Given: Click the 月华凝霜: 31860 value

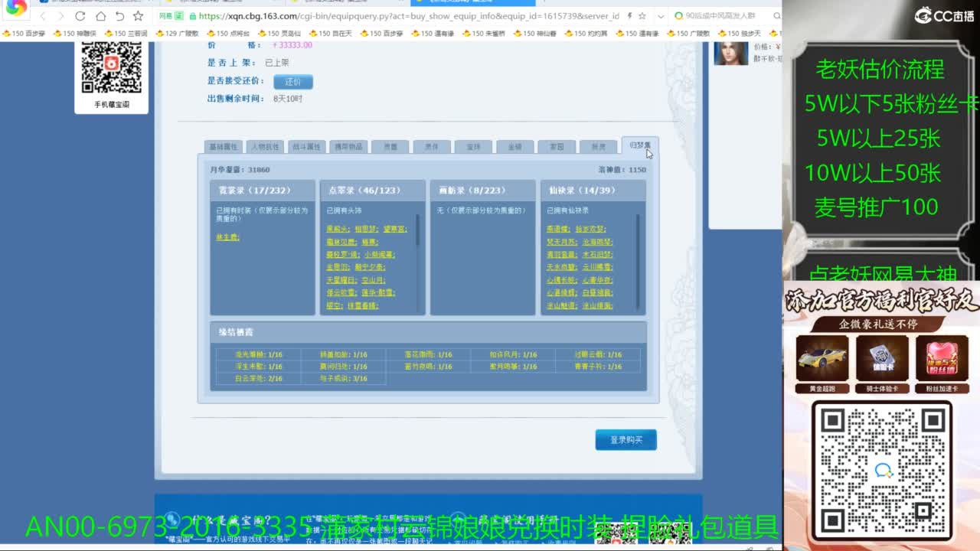Looking at the screenshot, I should point(240,170).
